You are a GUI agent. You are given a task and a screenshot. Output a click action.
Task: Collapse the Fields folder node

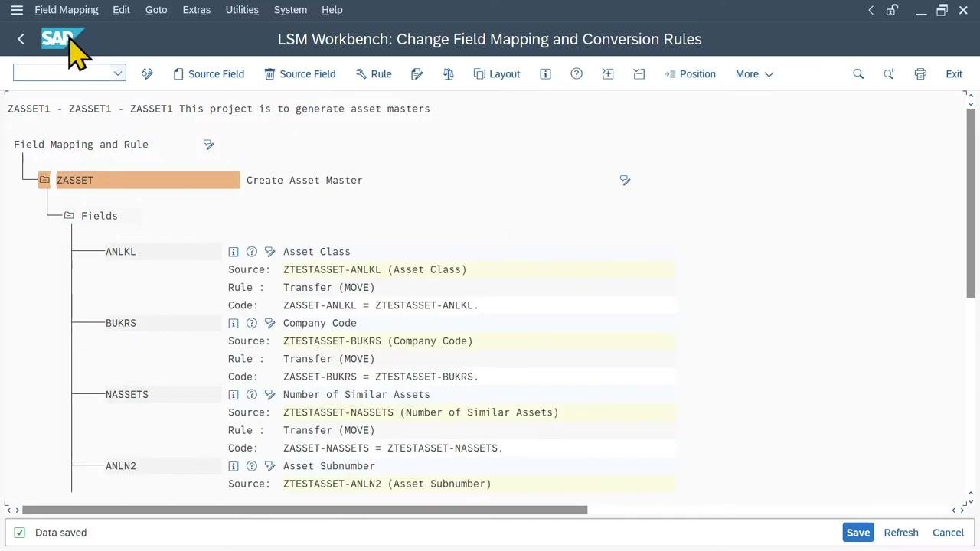point(69,216)
